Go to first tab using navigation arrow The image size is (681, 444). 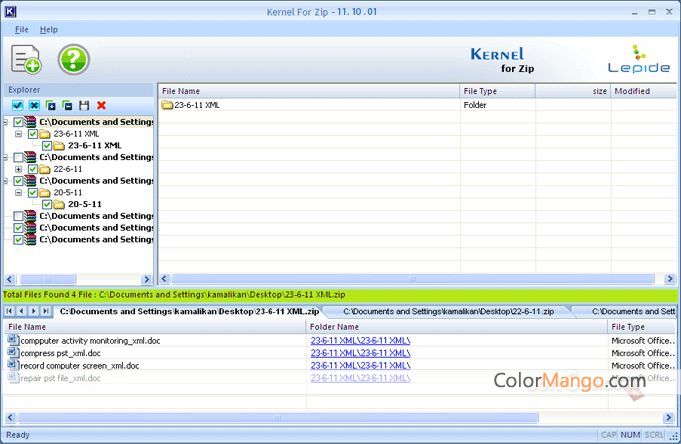[9, 312]
